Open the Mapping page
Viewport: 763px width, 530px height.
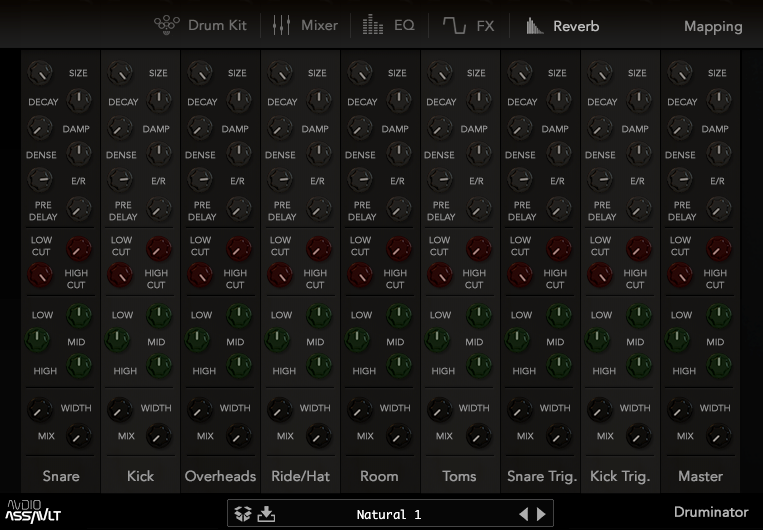point(713,26)
